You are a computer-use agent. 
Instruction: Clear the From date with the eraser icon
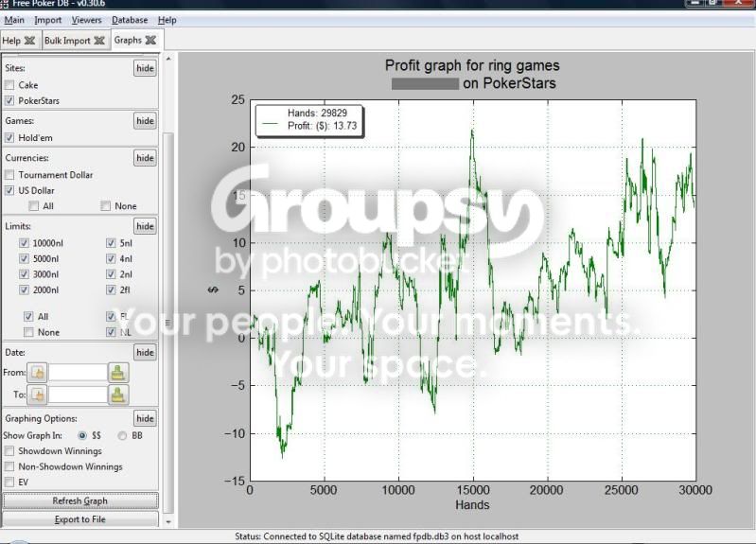118,373
